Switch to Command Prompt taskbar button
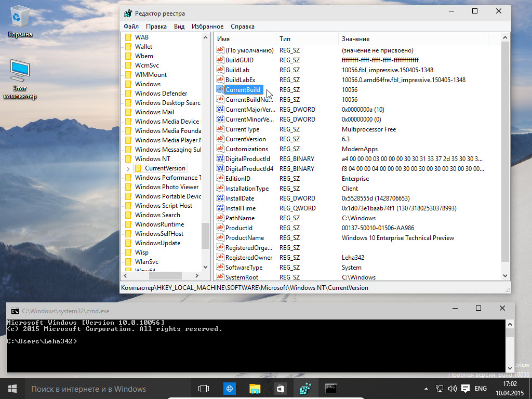Screen dimensions: 532x399 coord(331,389)
